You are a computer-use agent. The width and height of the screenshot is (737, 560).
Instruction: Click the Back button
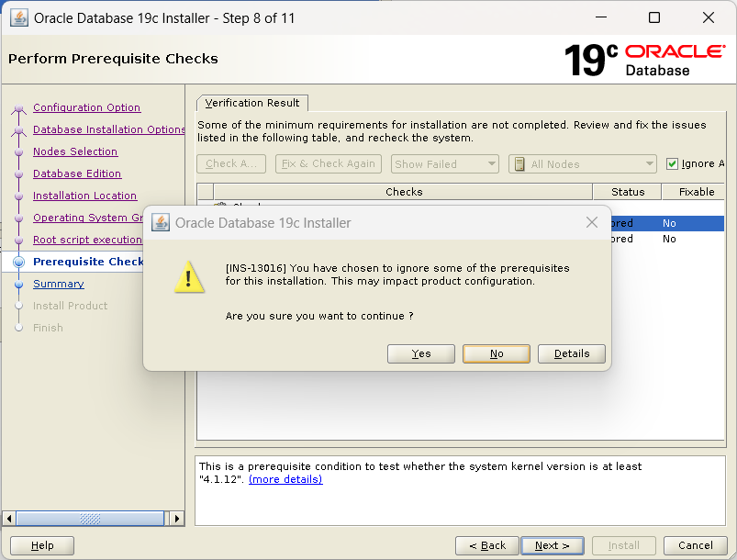[487, 545]
